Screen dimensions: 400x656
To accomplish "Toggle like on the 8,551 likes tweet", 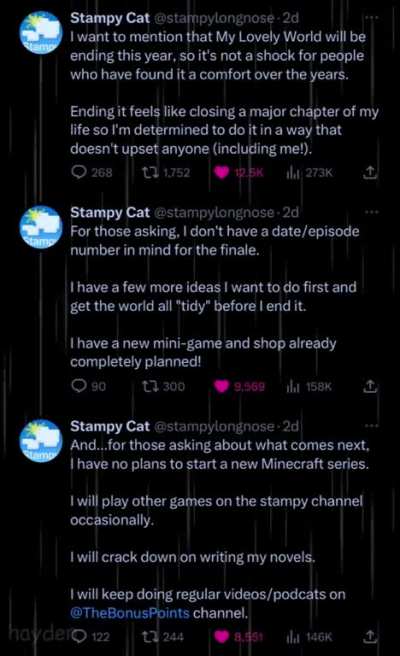I will click(x=222, y=636).
